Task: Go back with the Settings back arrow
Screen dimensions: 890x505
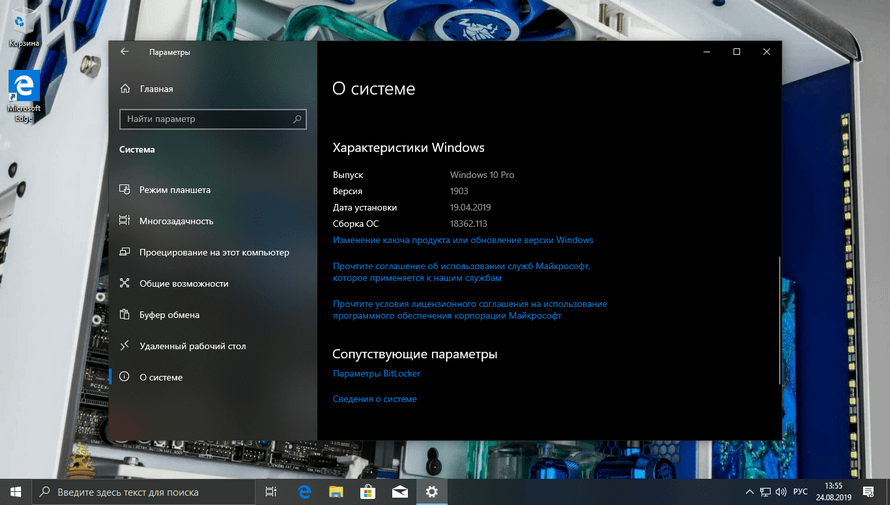Action: (124, 52)
